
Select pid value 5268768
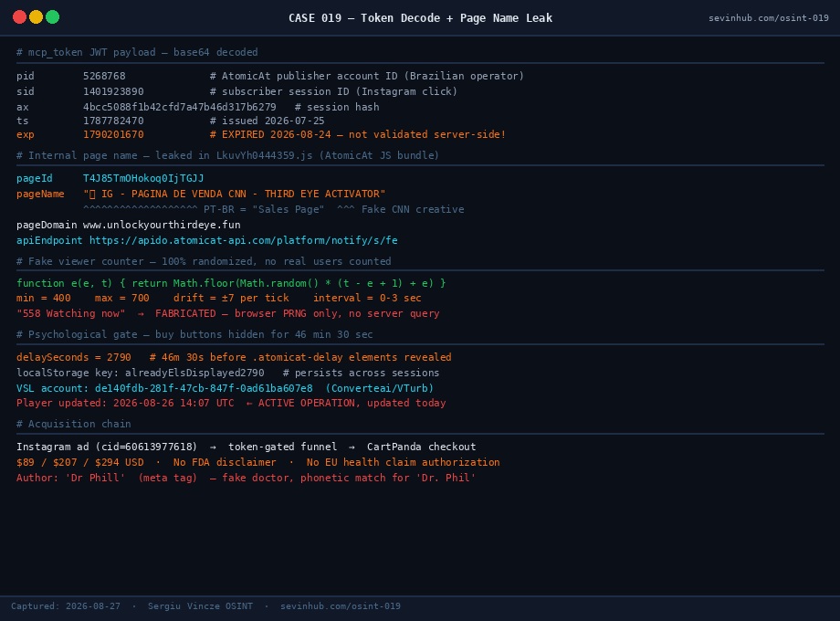[104, 76]
